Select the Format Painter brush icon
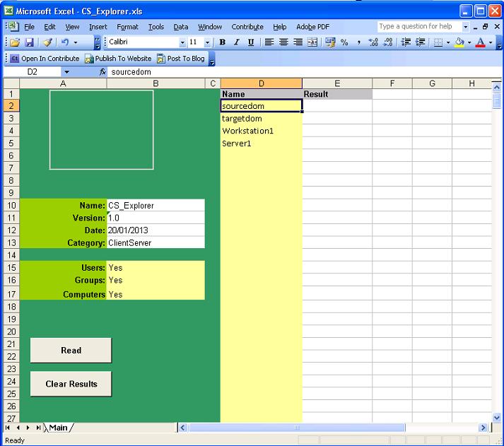This screenshot has width=504, height=446. click(47, 42)
